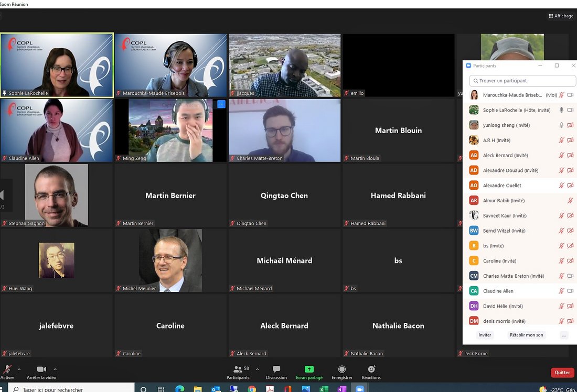Open the Discussion chat icon
The width and height of the screenshot is (577, 392).
tap(276, 369)
